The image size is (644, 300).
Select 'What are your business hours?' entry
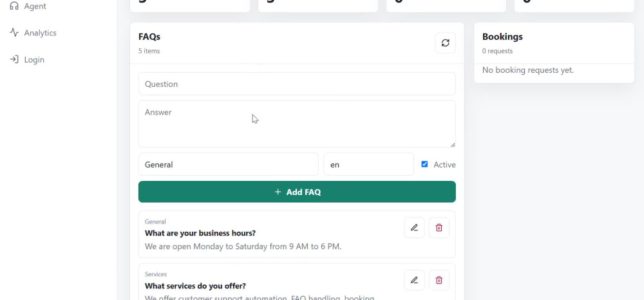click(200, 233)
